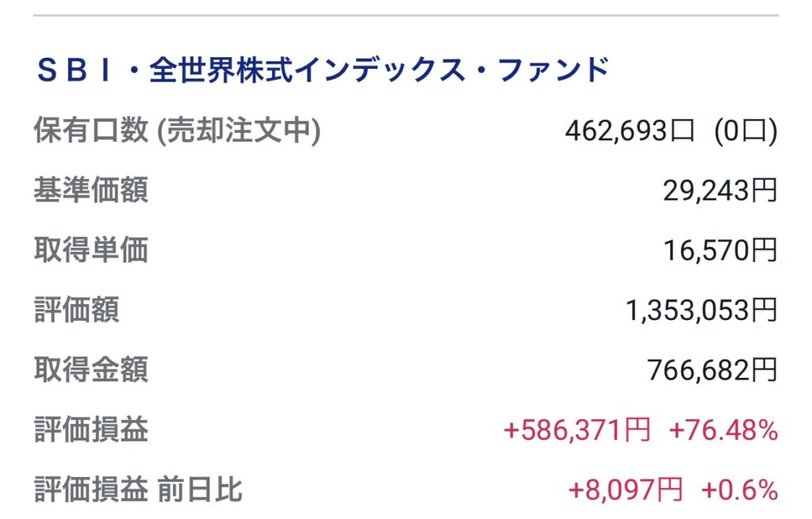Select the 1,353,053円 valuation amount
This screenshot has height=519, width=812.
click(x=701, y=311)
